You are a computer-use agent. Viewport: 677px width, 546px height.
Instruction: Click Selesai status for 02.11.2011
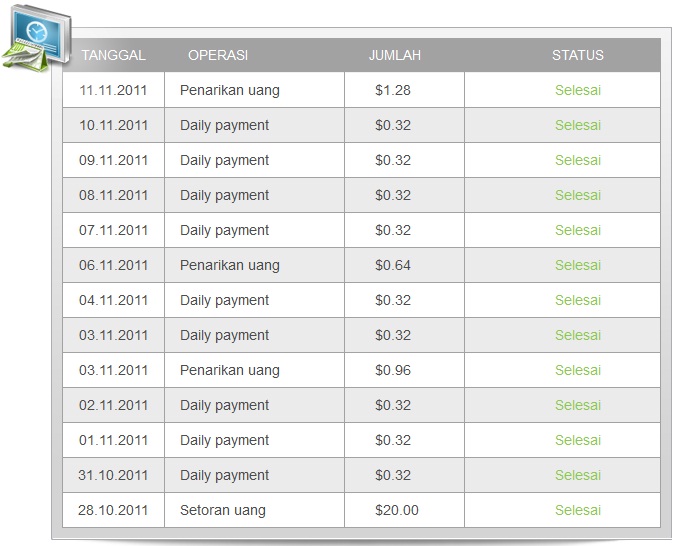point(578,405)
